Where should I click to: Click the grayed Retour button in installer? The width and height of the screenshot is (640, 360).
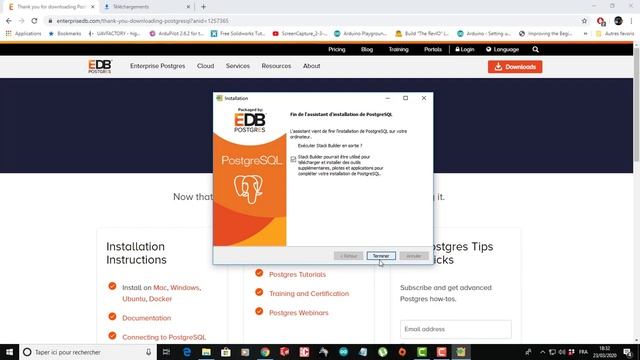pyautogui.click(x=349, y=256)
